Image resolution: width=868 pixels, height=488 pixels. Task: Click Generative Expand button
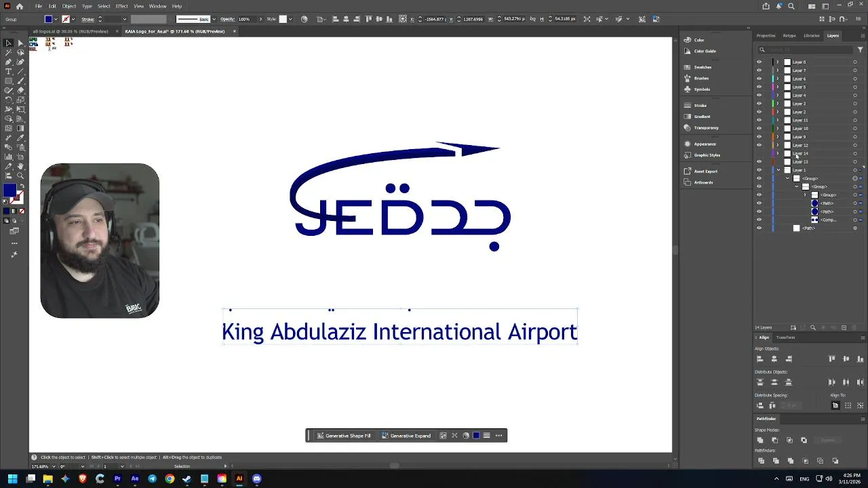(406, 436)
